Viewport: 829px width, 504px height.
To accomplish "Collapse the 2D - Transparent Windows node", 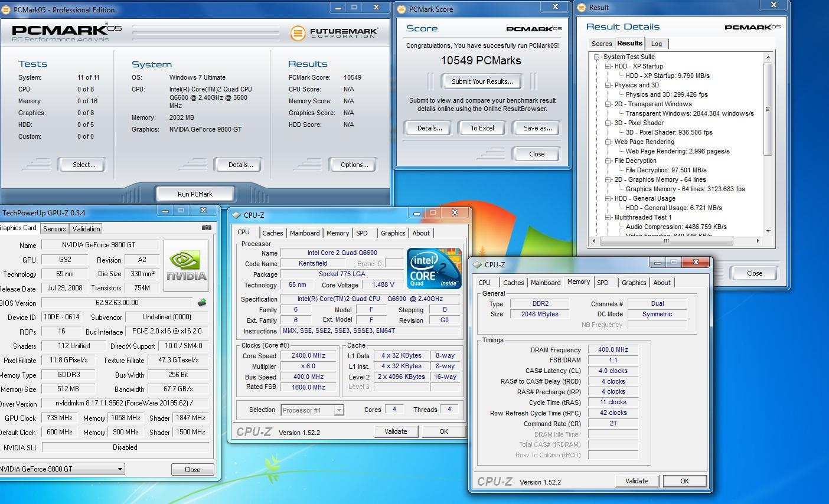I will (x=608, y=104).
